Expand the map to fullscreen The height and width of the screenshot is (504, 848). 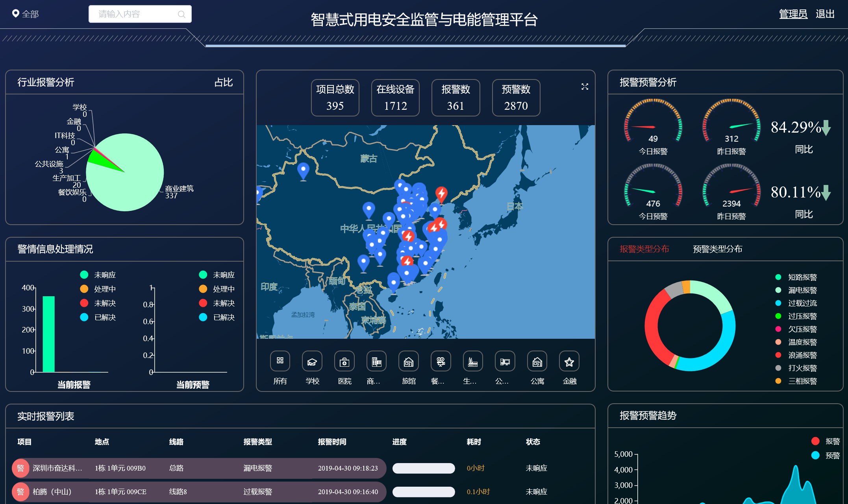coord(585,87)
